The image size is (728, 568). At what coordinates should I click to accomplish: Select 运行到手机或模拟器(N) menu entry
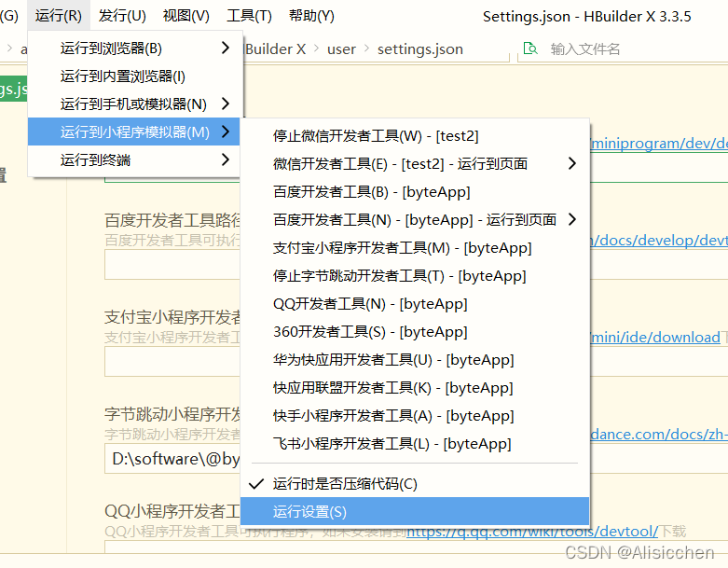click(134, 104)
